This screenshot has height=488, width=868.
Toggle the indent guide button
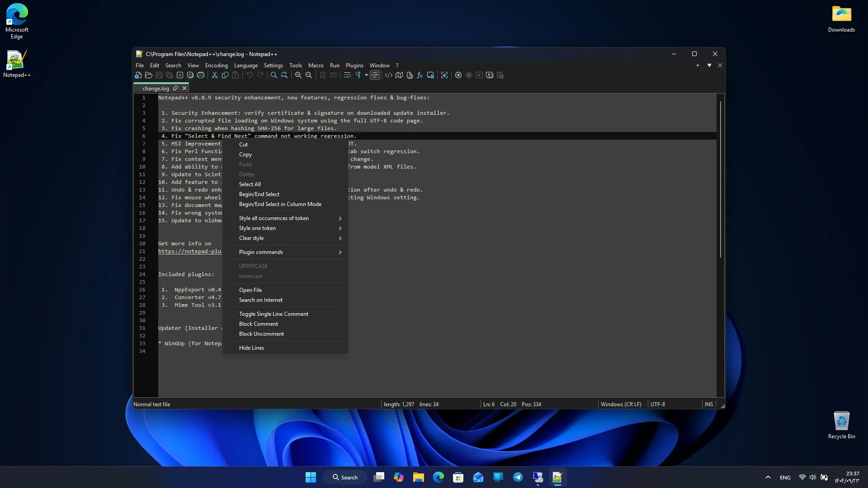point(375,75)
